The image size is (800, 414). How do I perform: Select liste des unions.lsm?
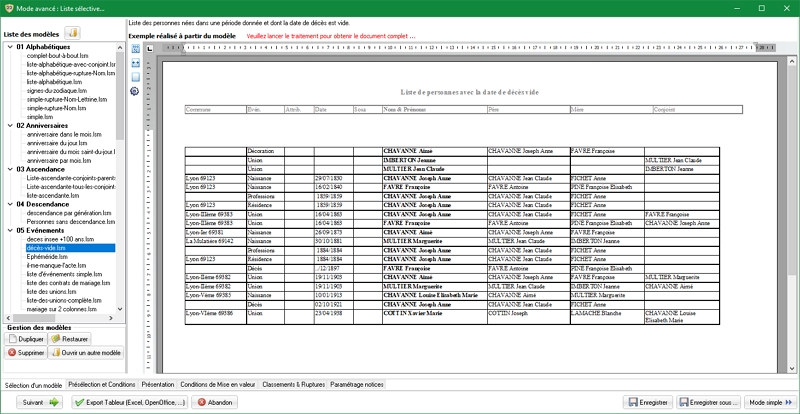(53, 291)
